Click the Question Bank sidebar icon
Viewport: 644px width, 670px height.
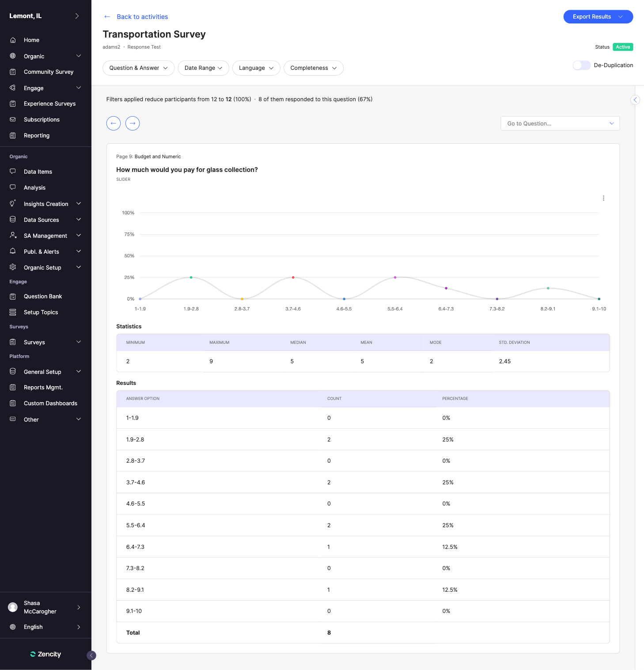click(13, 297)
